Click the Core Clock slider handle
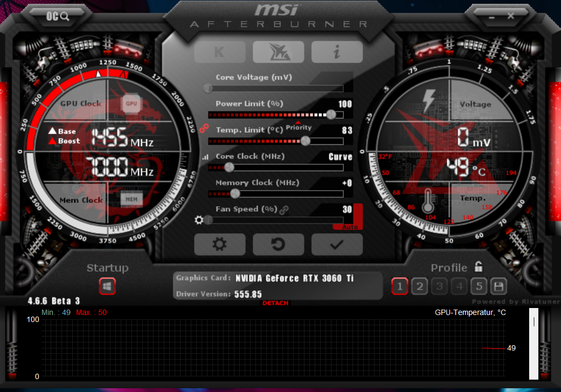Viewport: 561px width, 392px height. (229, 167)
